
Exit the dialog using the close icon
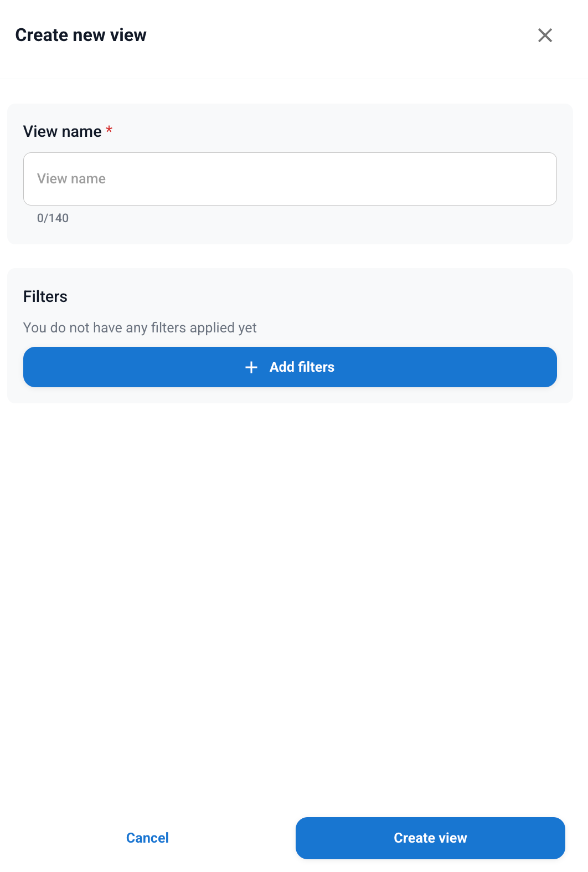545,35
